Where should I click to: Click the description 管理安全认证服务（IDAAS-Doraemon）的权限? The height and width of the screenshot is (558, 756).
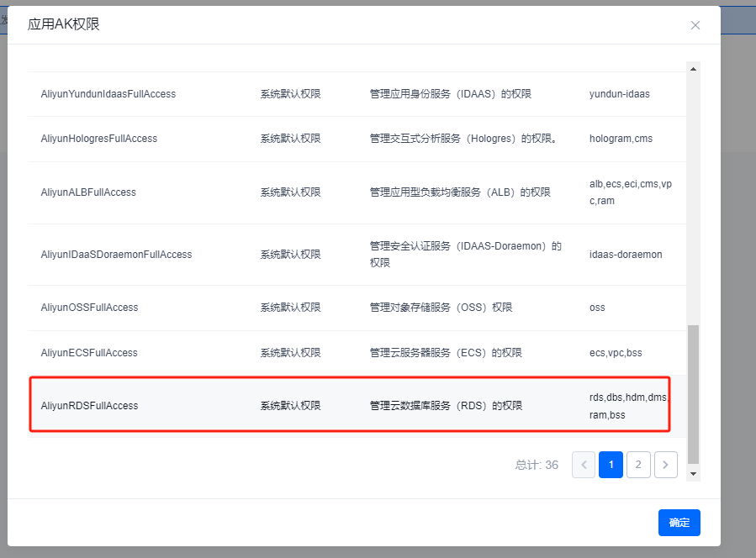[465, 255]
